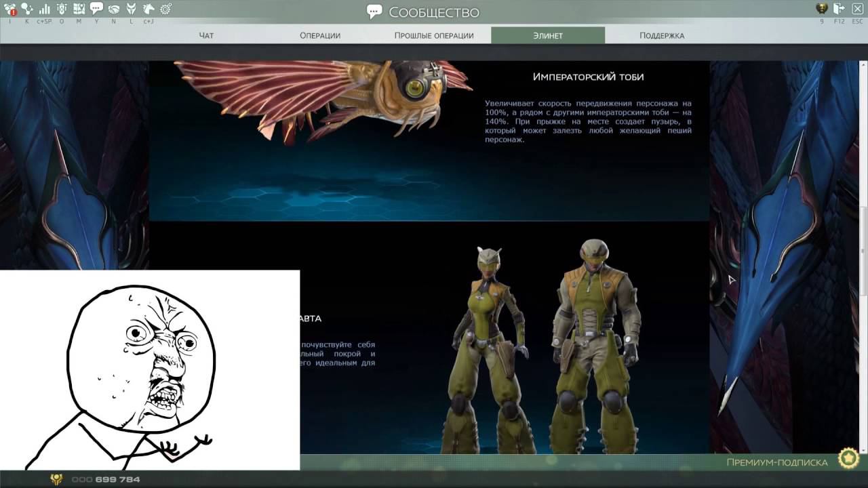
Task: Click the gold currency icon beside 699 784
Action: tap(57, 479)
